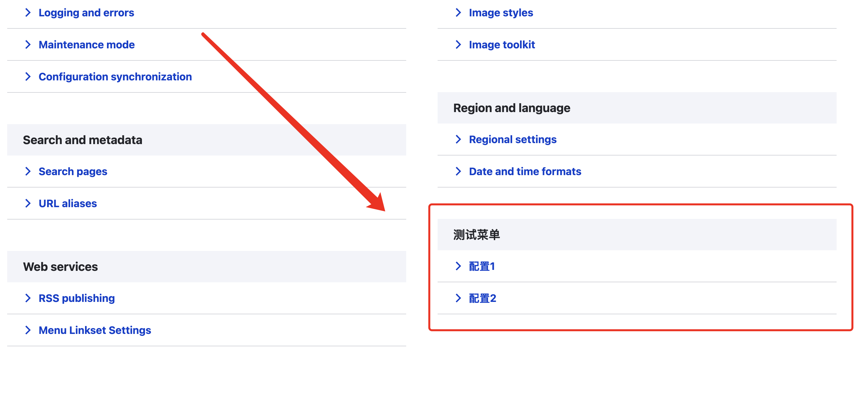The image size is (868, 396).
Task: Open the Logging and errors link
Action: coord(86,13)
